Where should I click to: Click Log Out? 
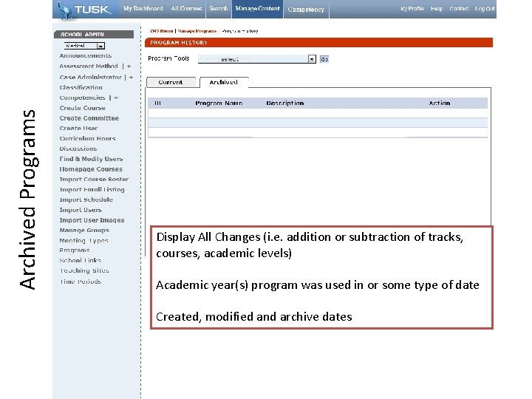point(485,9)
